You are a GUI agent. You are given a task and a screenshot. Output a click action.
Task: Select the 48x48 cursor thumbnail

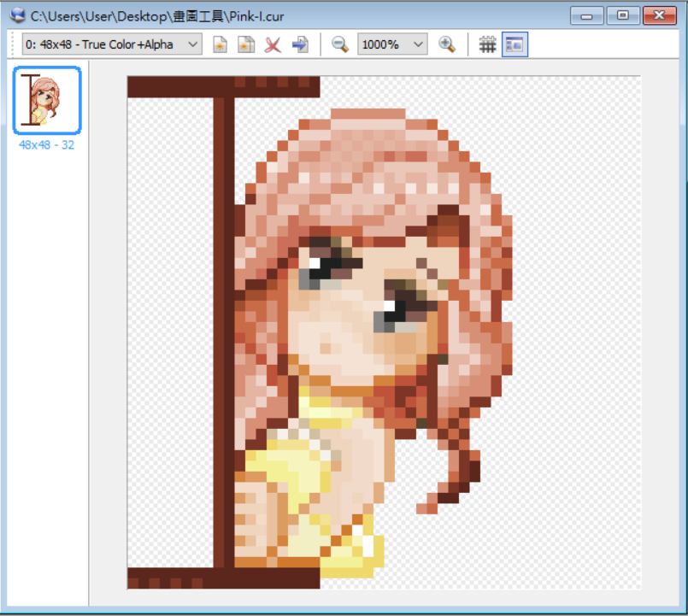tap(47, 101)
